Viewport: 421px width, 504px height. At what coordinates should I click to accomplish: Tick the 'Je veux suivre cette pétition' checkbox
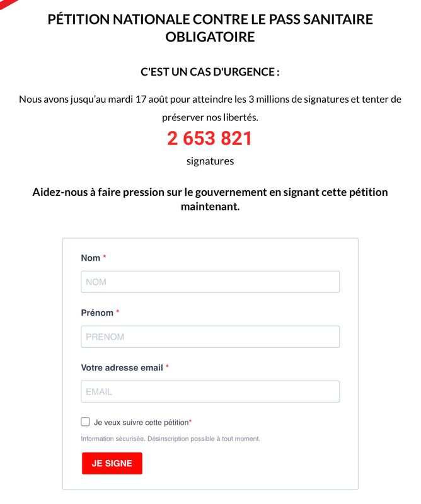tap(85, 421)
